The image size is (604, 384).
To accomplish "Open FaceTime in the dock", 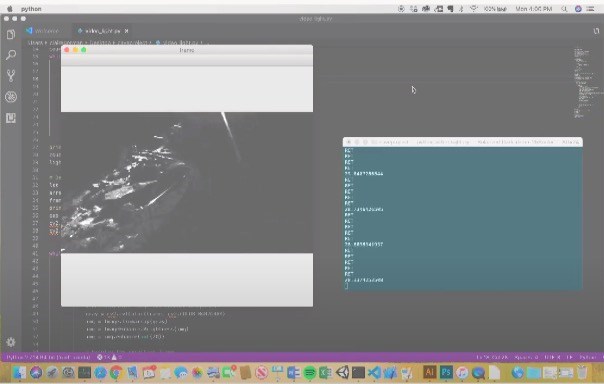I will [228, 372].
